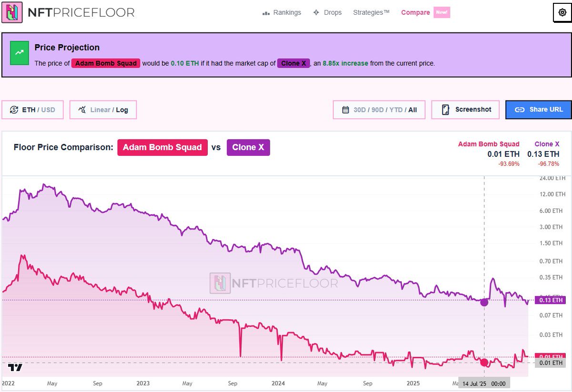Image resolution: width=572 pixels, height=392 pixels.
Task: Click Clone X tag in Price Projection
Action: click(294, 63)
